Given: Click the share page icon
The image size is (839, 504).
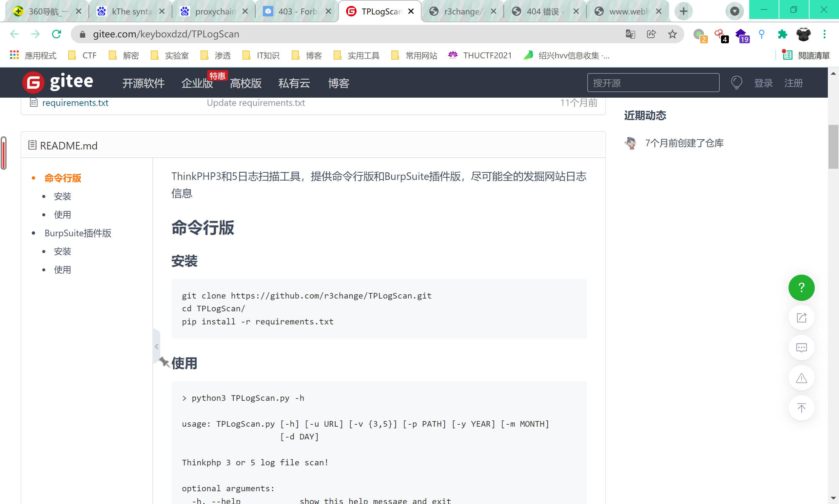Looking at the screenshot, I should (x=651, y=34).
